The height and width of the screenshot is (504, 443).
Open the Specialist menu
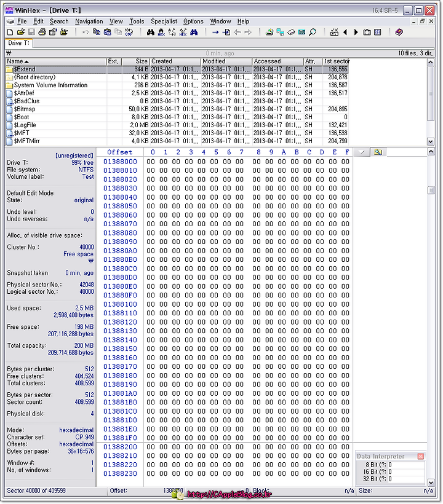(x=164, y=22)
